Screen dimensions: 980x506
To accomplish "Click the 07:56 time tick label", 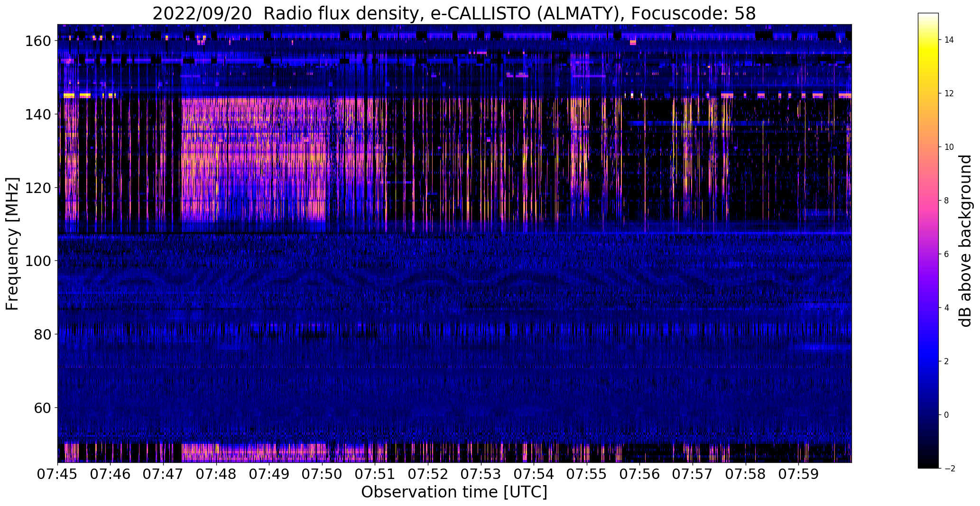I will (639, 475).
